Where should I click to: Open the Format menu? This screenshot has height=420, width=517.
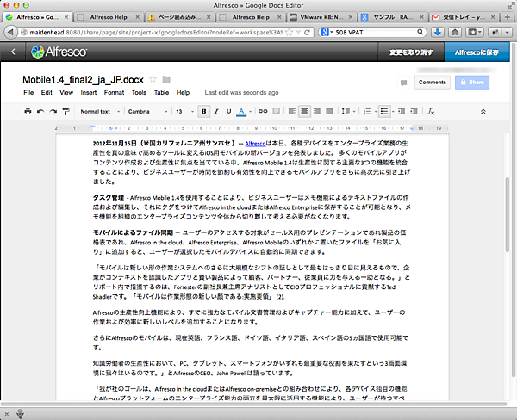114,92
